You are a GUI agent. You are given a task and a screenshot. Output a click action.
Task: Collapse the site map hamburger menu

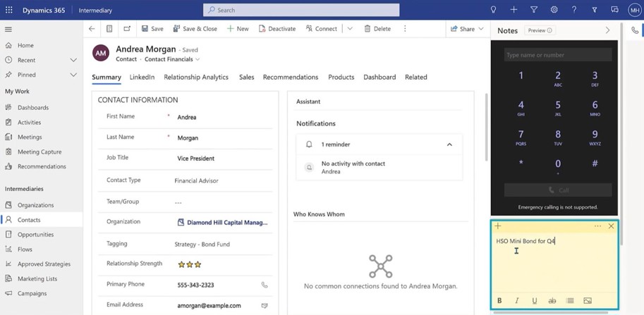[8, 29]
